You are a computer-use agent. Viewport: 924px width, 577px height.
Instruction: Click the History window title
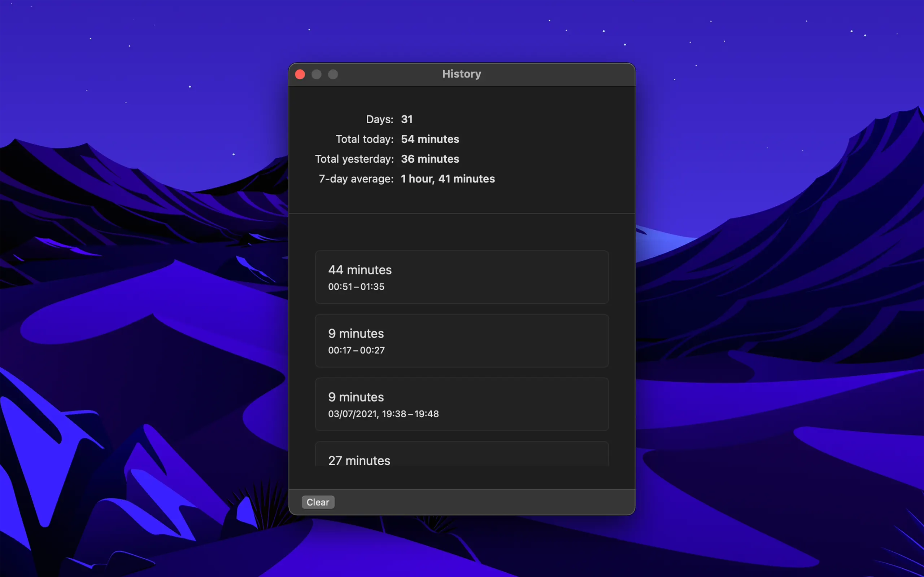(461, 74)
